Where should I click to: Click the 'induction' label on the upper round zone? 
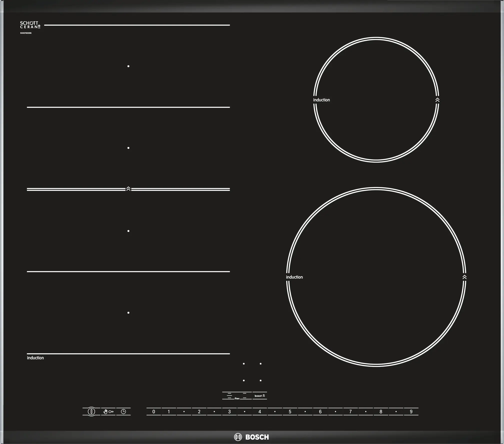(x=321, y=100)
